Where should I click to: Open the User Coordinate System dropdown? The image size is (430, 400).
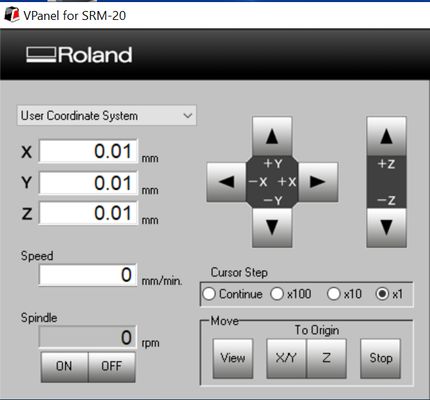click(x=107, y=116)
